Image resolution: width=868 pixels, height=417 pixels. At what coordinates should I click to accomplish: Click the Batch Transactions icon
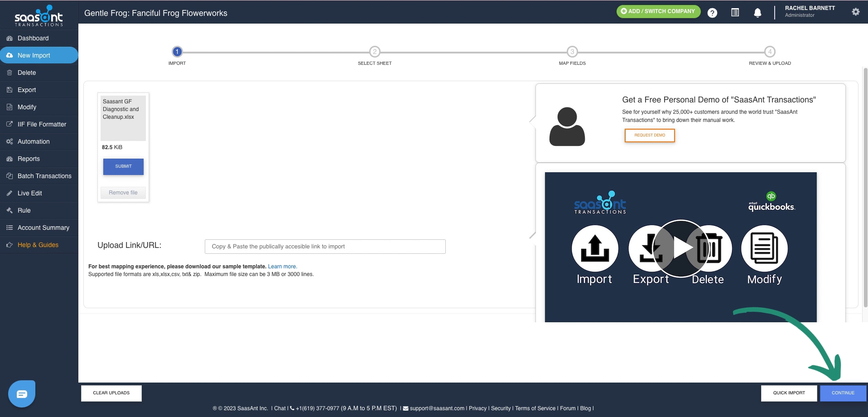10,176
